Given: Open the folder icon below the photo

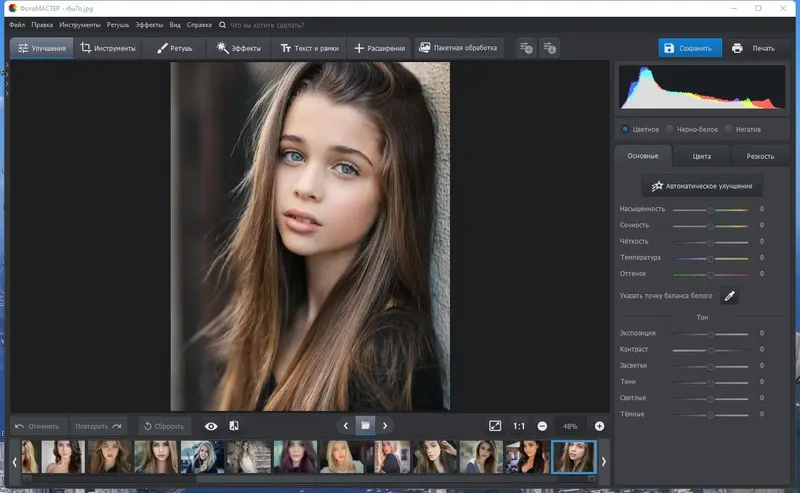Looking at the screenshot, I should pyautogui.click(x=365, y=426).
